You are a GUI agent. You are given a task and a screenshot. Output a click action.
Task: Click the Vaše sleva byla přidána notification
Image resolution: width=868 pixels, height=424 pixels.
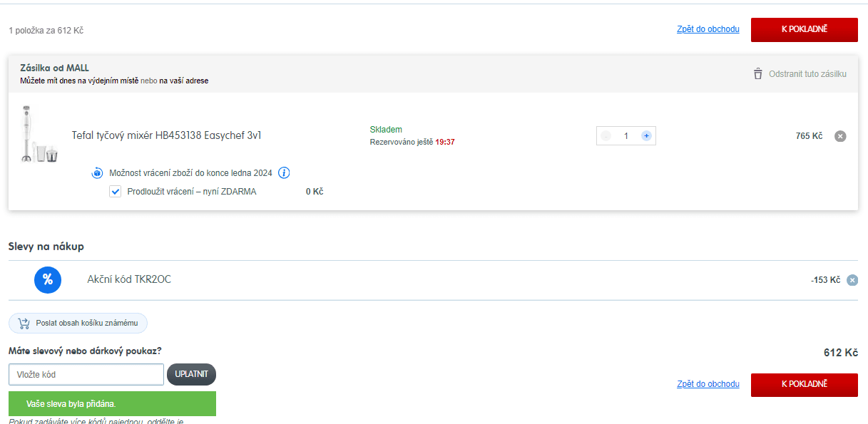tap(112, 404)
